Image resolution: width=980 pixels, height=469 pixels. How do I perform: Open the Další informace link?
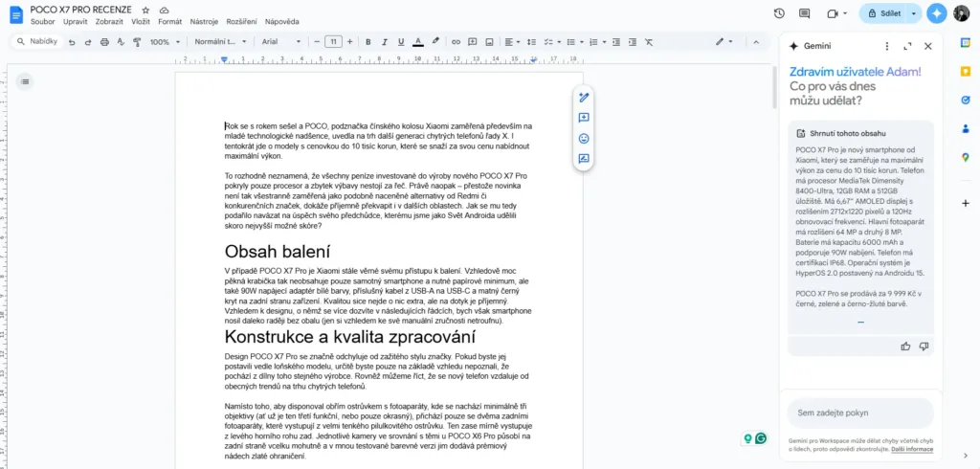click(x=912, y=448)
